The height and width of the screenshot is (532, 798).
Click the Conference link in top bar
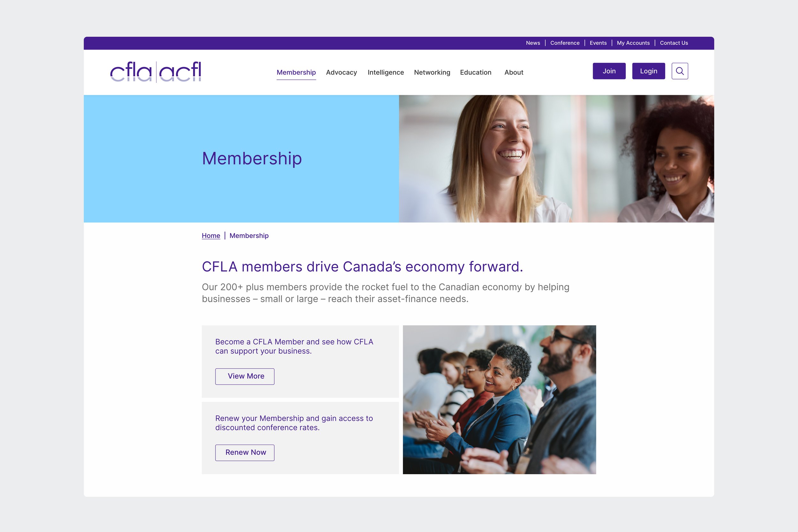pyautogui.click(x=565, y=43)
